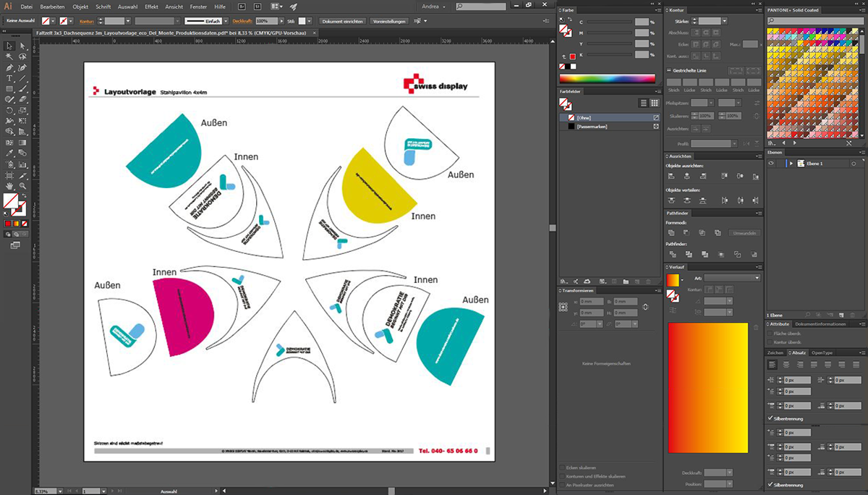Open the Art dropdown in Verlauf panel

[732, 278]
